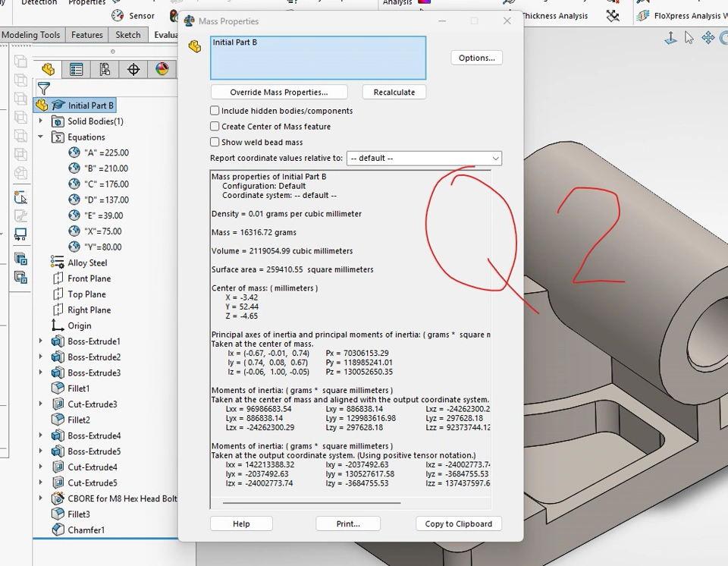Click the Thickness Analysis ribbon command
728x566 pixels.
pos(555,16)
